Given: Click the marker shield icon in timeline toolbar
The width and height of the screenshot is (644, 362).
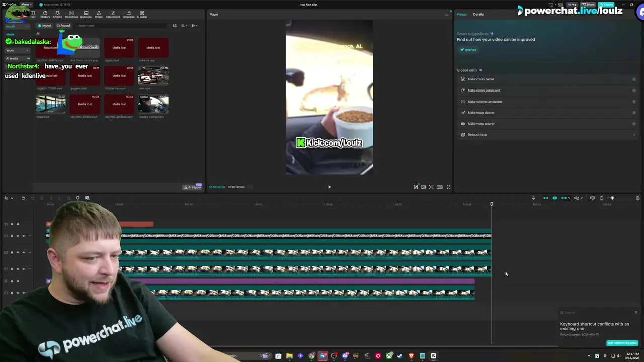Looking at the screenshot, I should point(78,198).
